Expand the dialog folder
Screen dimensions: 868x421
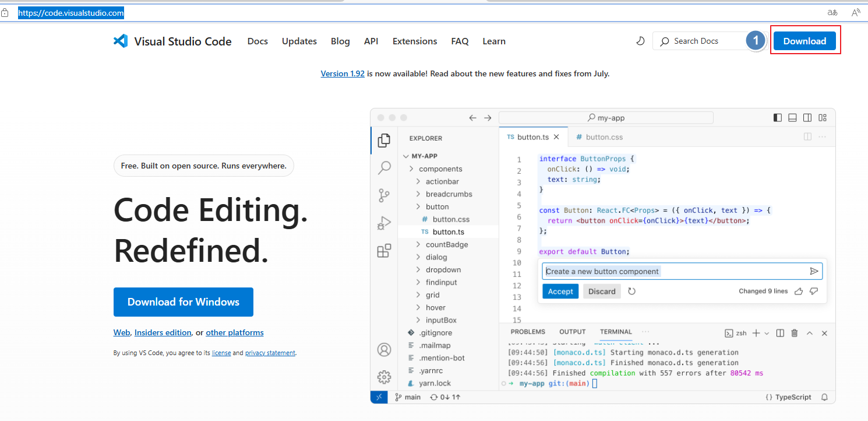(418, 257)
